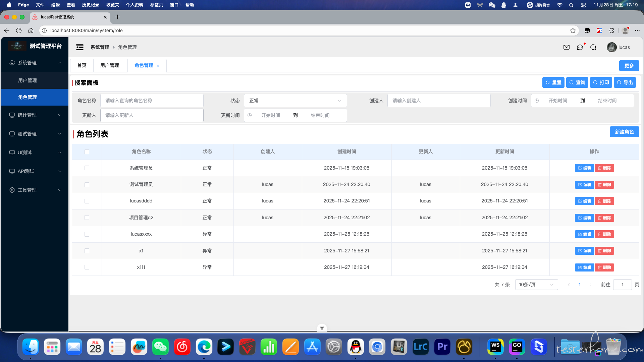Image resolution: width=644 pixels, height=362 pixels.
Task: Select all rows with header checkbox
Action: 87,152
